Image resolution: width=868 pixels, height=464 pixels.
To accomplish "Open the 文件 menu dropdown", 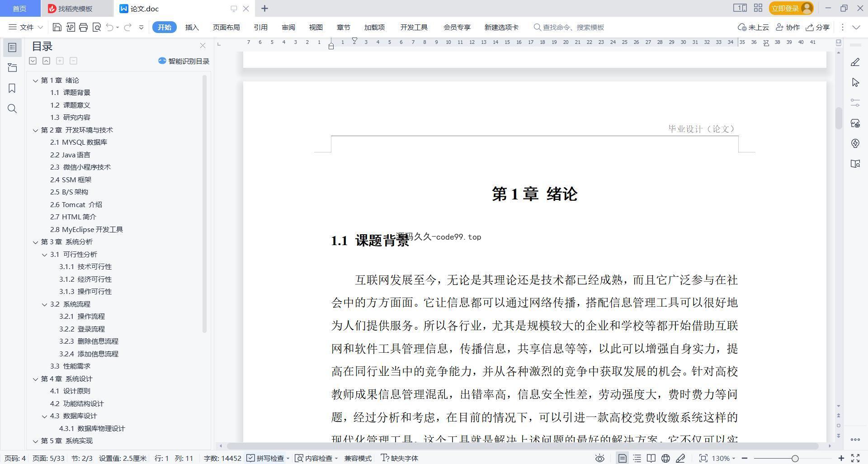I will [26, 27].
